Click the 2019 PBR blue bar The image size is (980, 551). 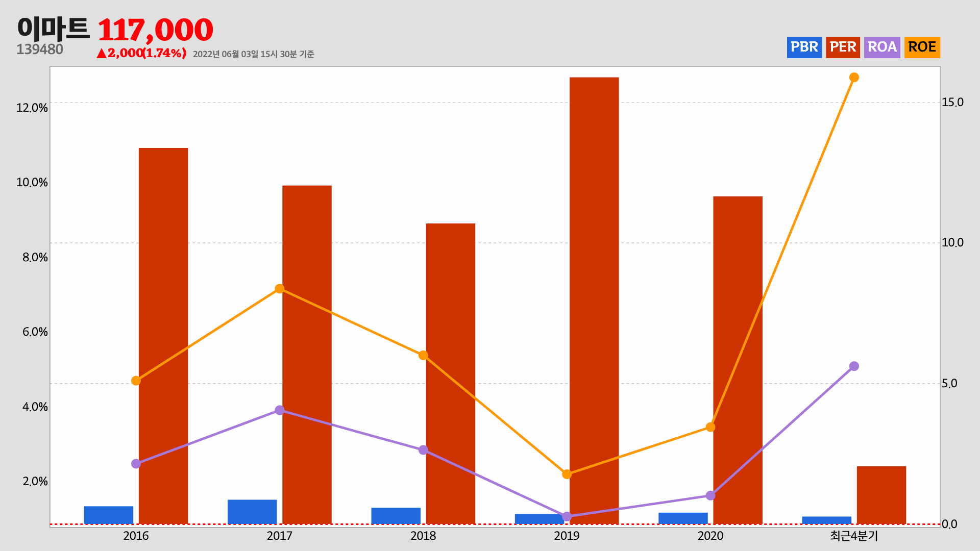540,519
